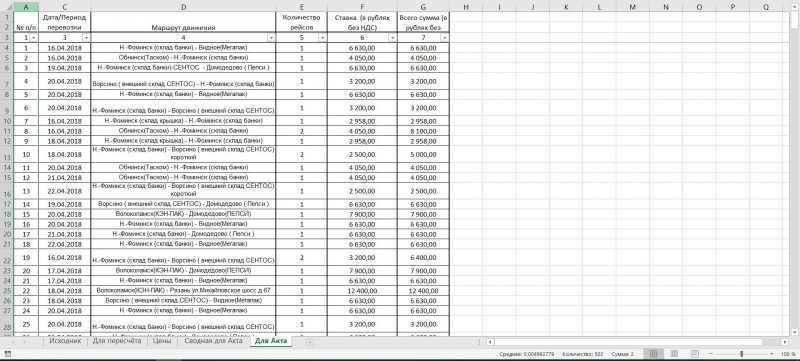Click the zoom slider handle
800x361 pixels.
[741, 353]
